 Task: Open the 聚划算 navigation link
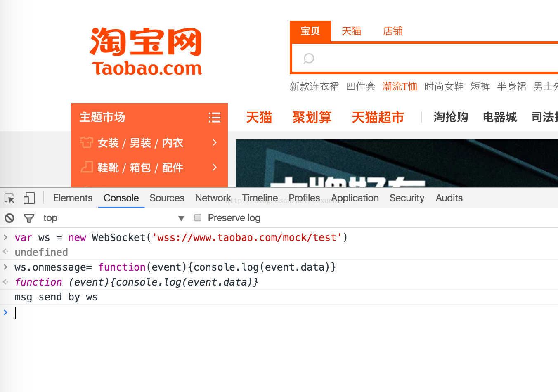point(312,118)
